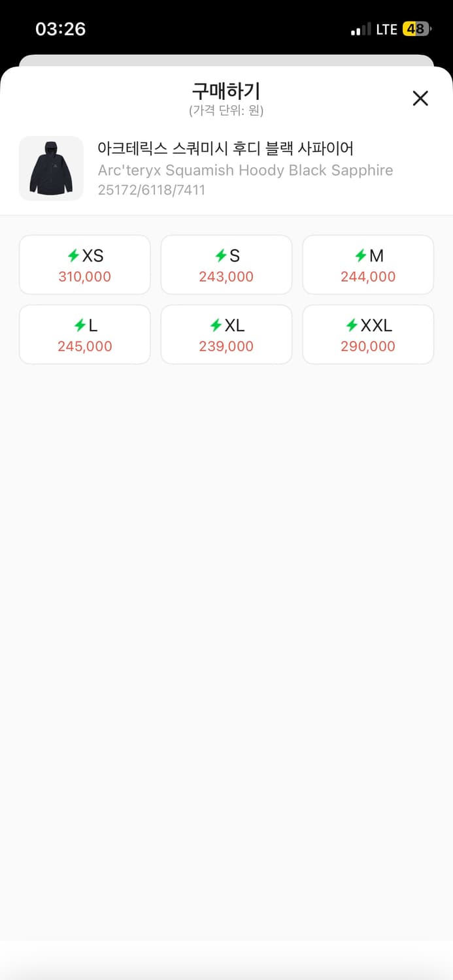Tap the Arc'teryx Squamish Hoody Black Sapphire subtitle
The width and height of the screenshot is (453, 980).
(x=245, y=171)
